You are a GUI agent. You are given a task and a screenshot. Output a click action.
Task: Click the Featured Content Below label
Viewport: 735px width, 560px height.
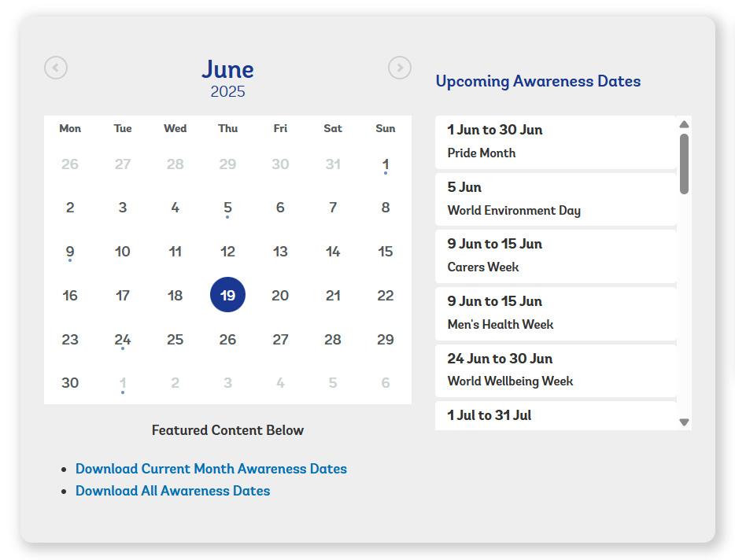click(x=227, y=430)
